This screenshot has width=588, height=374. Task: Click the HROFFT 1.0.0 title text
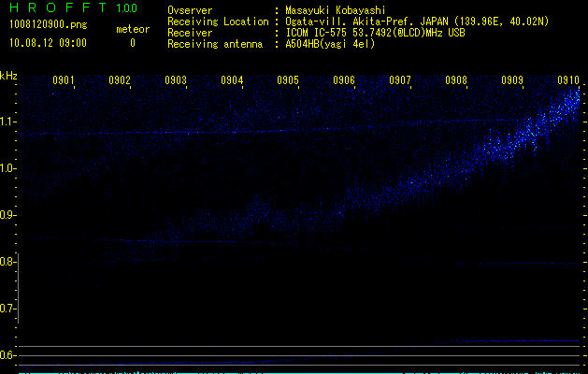tap(73, 7)
